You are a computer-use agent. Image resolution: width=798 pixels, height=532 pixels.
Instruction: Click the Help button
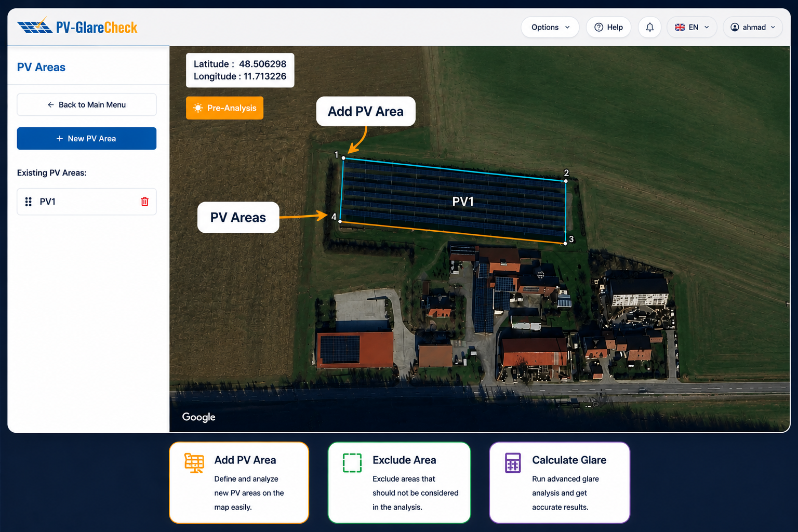608,27
